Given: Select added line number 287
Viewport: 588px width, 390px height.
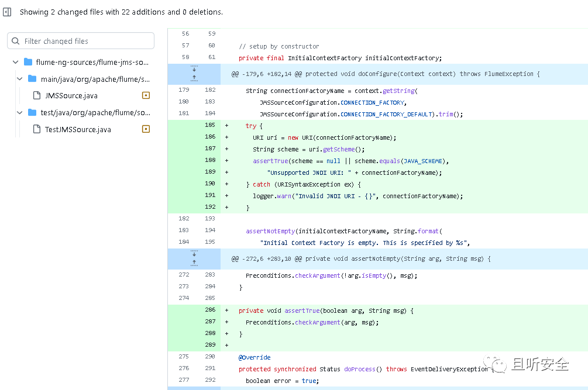Looking at the screenshot, I should (x=210, y=322).
